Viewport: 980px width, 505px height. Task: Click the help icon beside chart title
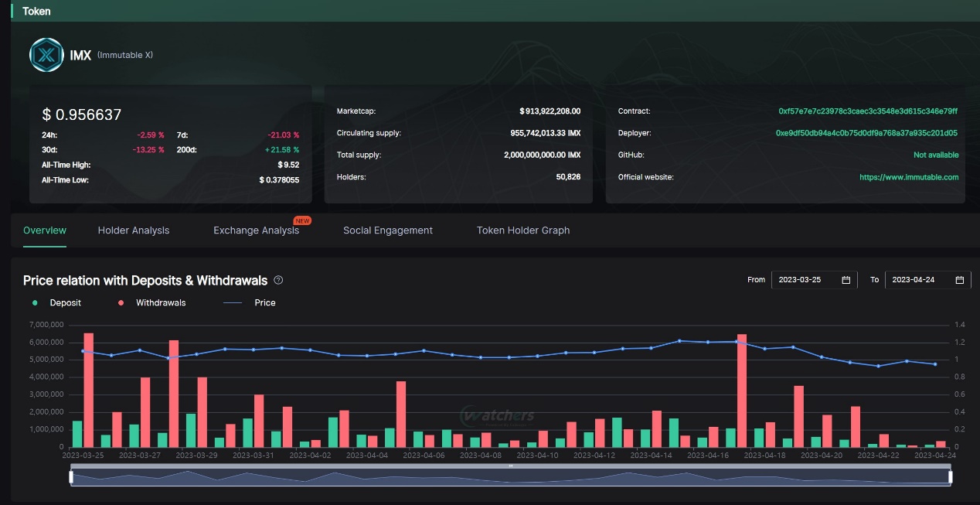278,280
